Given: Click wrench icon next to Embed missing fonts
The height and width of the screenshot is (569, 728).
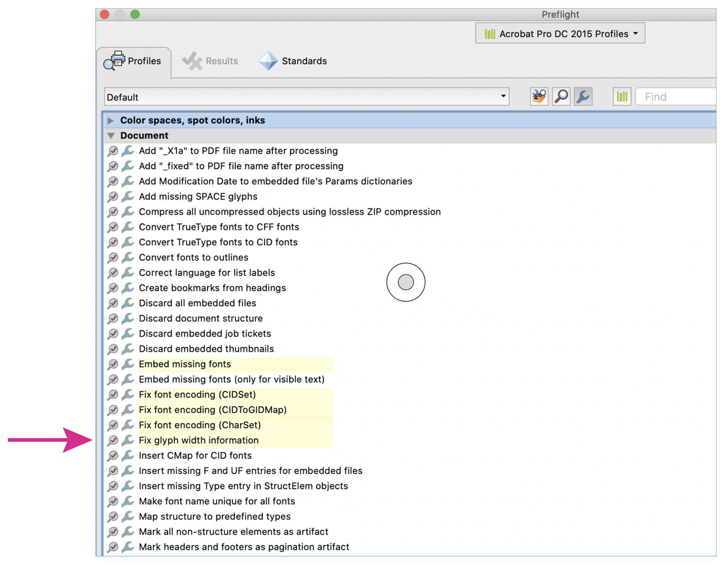Looking at the screenshot, I should [128, 364].
